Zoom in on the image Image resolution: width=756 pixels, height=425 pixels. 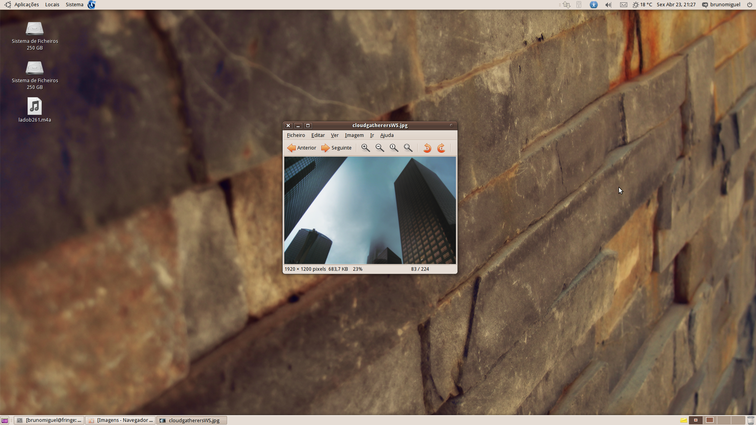pyautogui.click(x=365, y=148)
